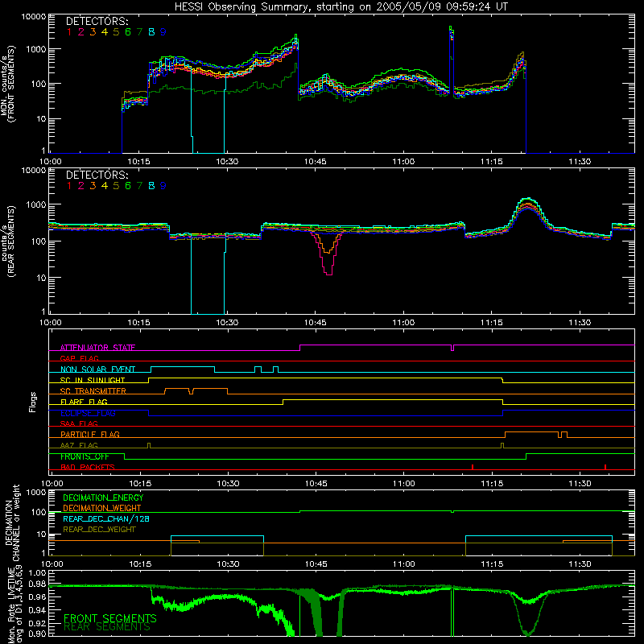644x644 pixels.
Task: Click detector 8 in rear segments legend
Action: tap(151, 186)
